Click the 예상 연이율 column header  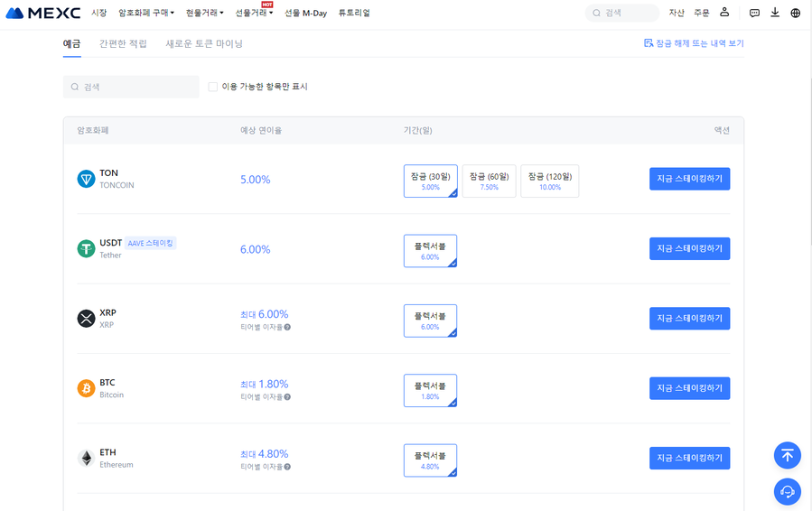pyautogui.click(x=261, y=131)
